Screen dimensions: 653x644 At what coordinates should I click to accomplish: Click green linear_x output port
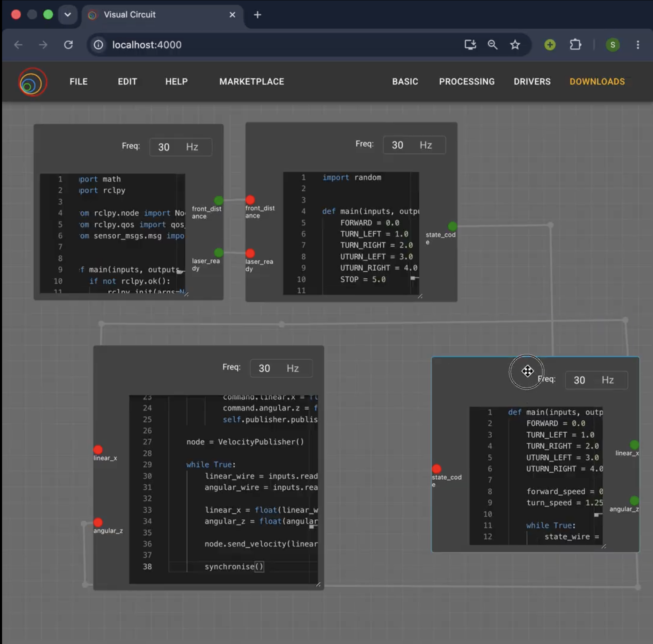634,445
